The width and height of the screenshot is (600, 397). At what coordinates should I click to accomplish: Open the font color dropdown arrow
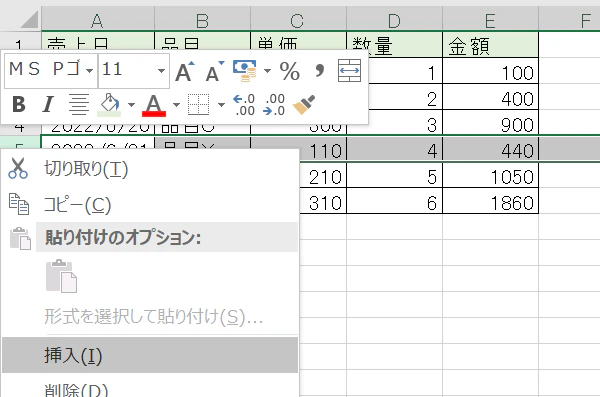176,105
